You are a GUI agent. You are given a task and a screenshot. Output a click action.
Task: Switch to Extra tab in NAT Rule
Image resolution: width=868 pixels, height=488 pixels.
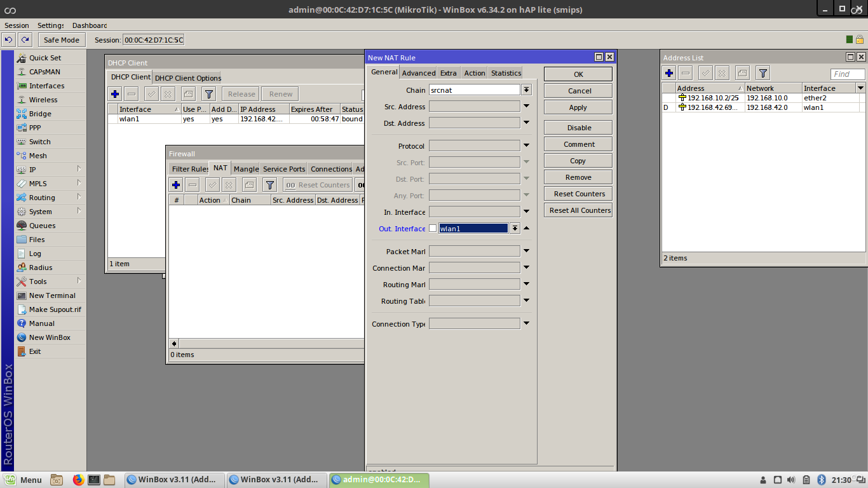[448, 73]
